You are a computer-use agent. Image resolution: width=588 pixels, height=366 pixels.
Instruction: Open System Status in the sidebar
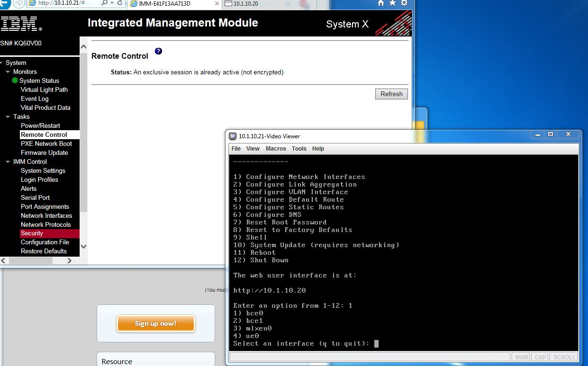(39, 80)
